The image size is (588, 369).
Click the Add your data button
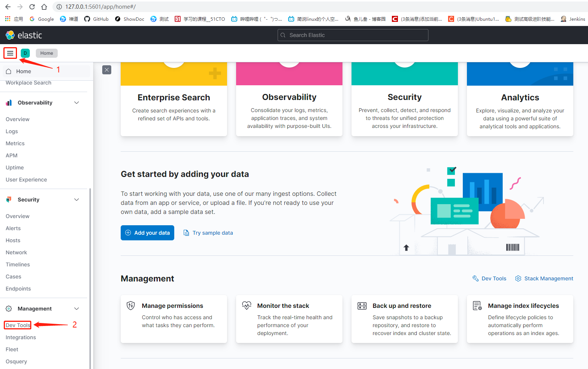[147, 232]
